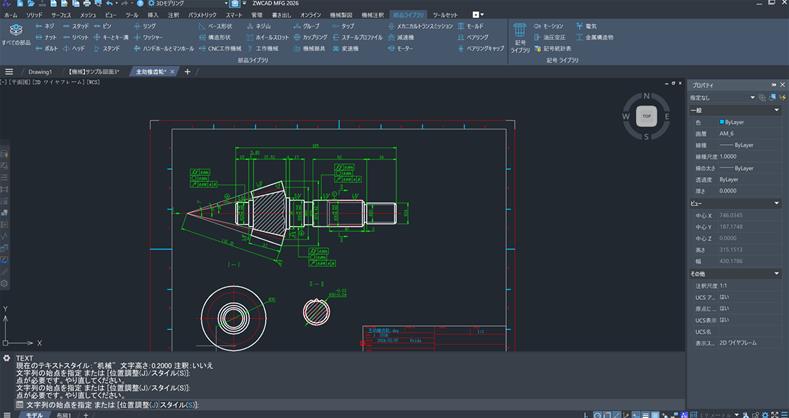Screen dimensions: 789x418
Task: Click the ByLayer color swatch in properties
Action: (x=723, y=121)
